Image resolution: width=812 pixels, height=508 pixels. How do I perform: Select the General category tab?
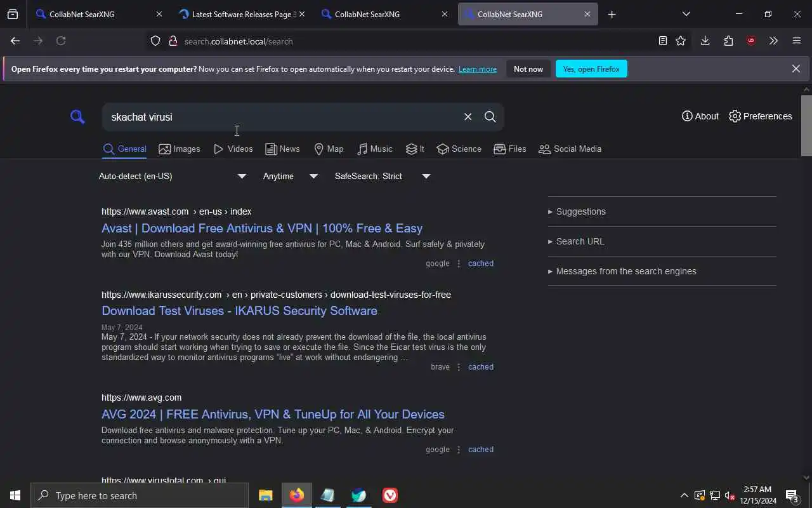coord(124,149)
